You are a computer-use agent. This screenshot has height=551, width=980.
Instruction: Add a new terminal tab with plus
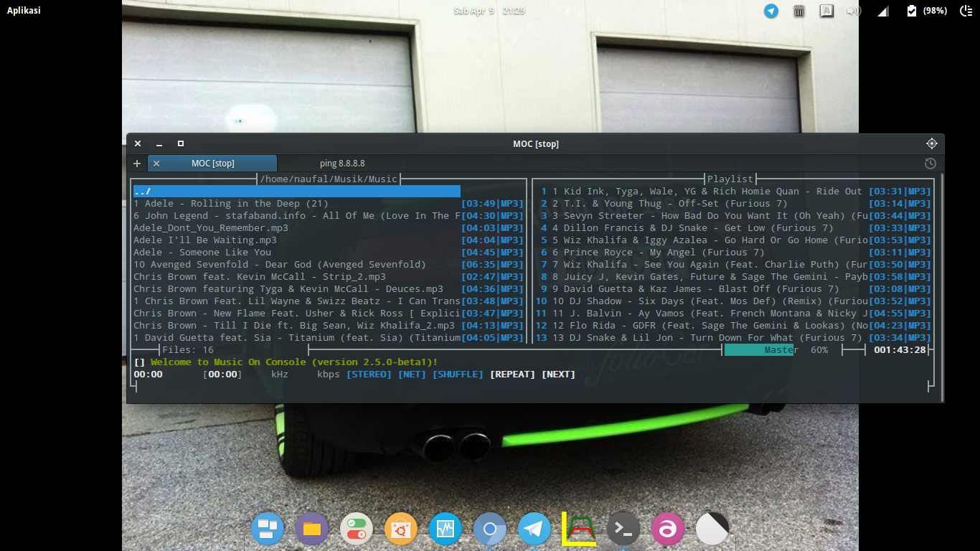(137, 164)
